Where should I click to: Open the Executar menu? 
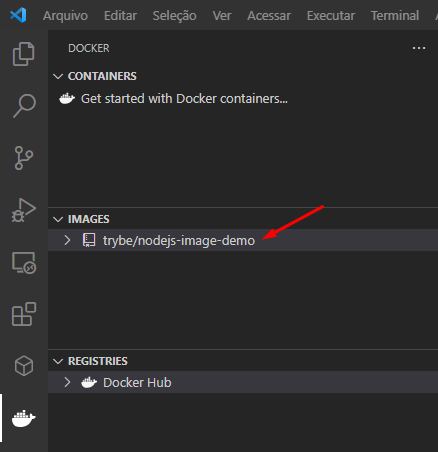331,16
